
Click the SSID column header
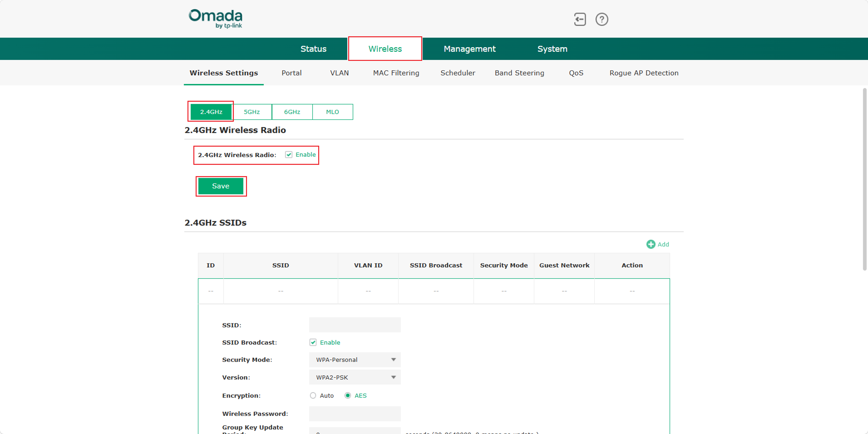[x=280, y=265]
